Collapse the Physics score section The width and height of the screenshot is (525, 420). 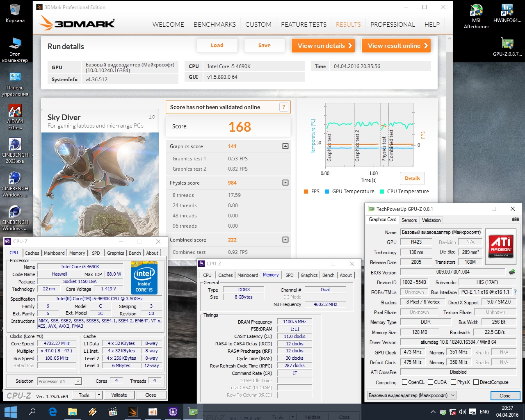point(285,183)
